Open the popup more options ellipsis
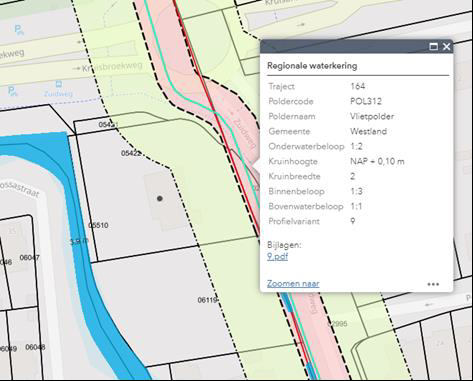This screenshot has height=381, width=473. (433, 284)
